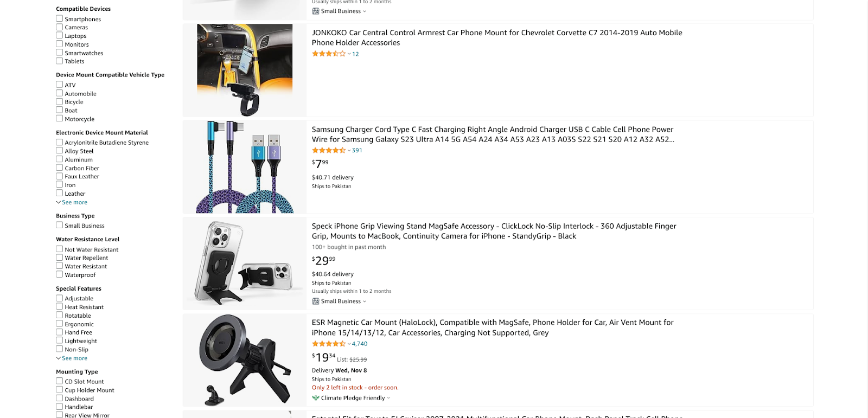Check the Smartphones compatible device filter

59,18
